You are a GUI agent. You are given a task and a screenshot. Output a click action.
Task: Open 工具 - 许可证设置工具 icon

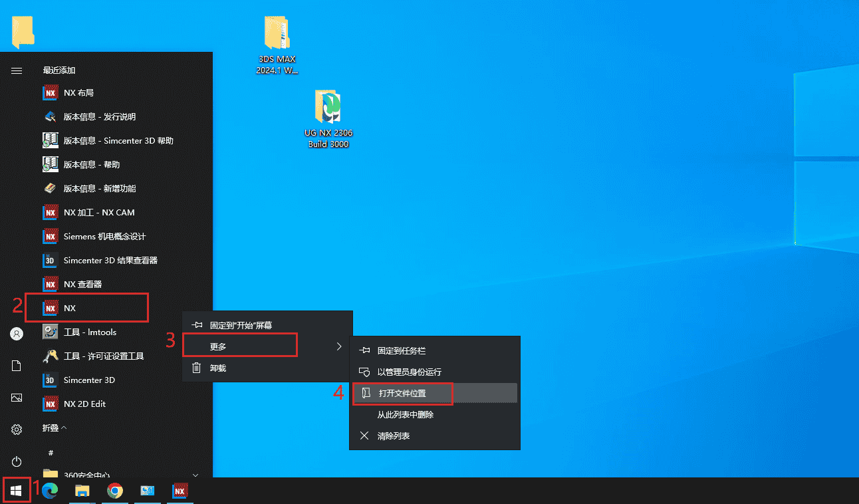51,356
